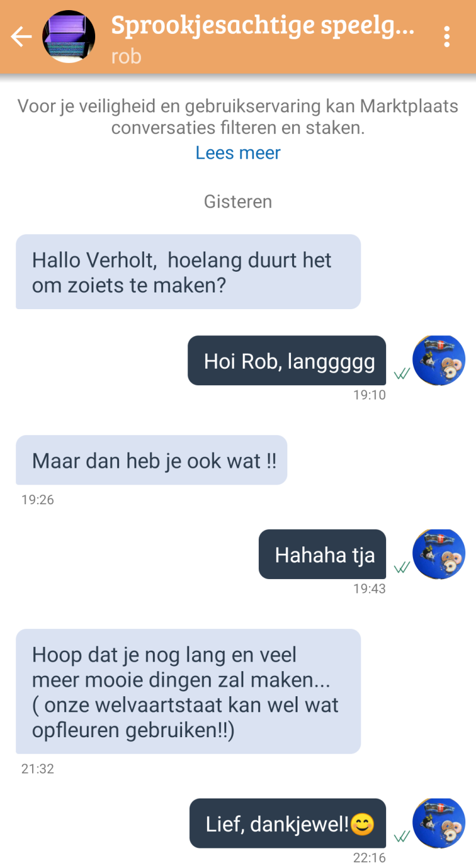Tap read checkmarks beside Lief, dankjewel message
Viewport: 476px width, 868px height.
pos(402,836)
